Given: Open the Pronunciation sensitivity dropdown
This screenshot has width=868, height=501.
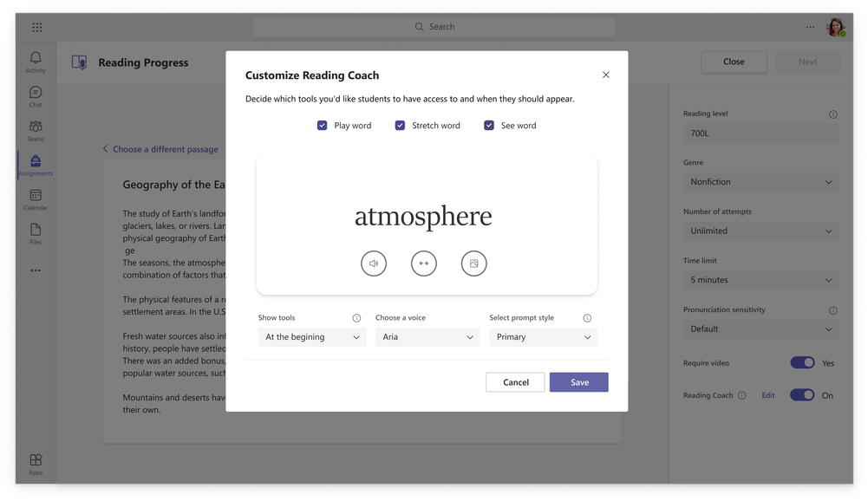Looking at the screenshot, I should [760, 329].
